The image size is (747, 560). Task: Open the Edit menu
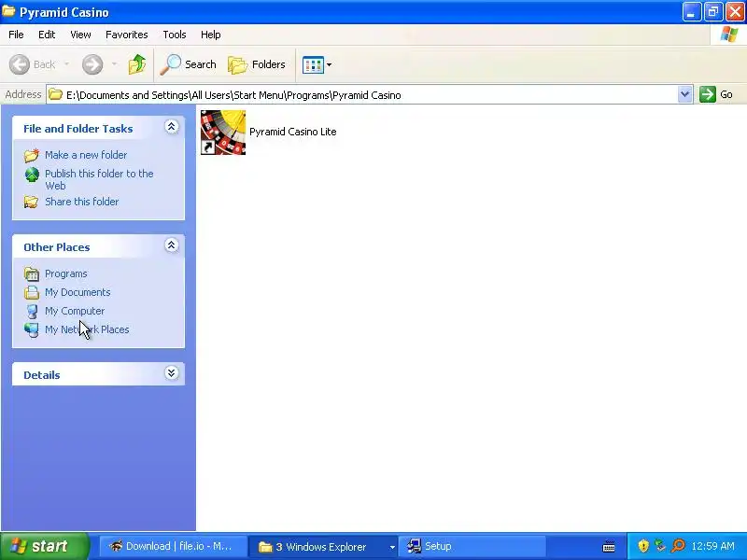[47, 35]
